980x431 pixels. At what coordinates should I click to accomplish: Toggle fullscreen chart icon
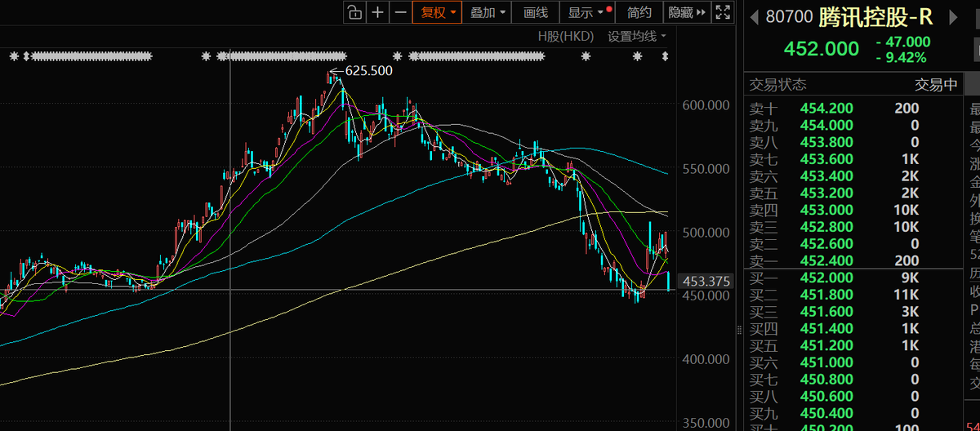coord(723,11)
